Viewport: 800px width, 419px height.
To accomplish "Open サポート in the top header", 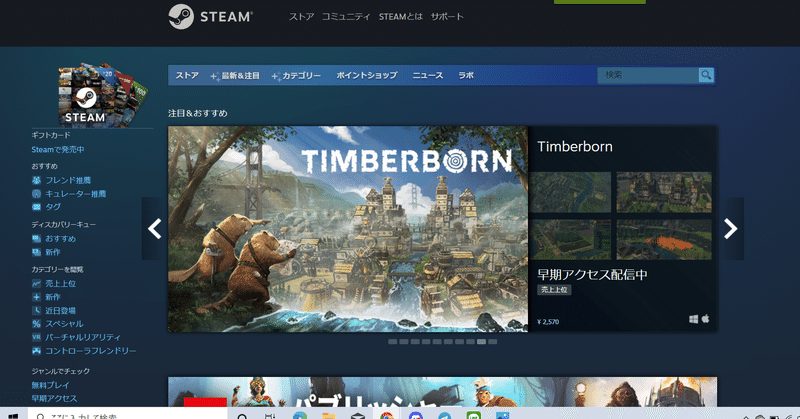I will (447, 17).
